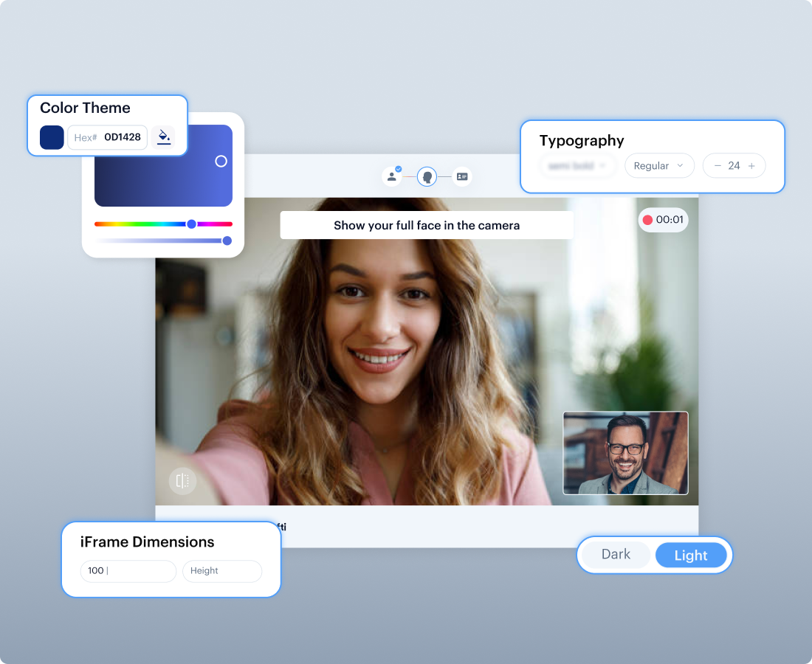The width and height of the screenshot is (812, 664).
Task: Select the person profile step icon
Action: click(391, 177)
